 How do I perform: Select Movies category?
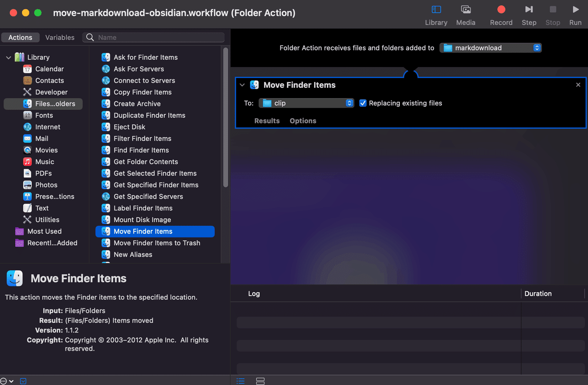tap(47, 150)
